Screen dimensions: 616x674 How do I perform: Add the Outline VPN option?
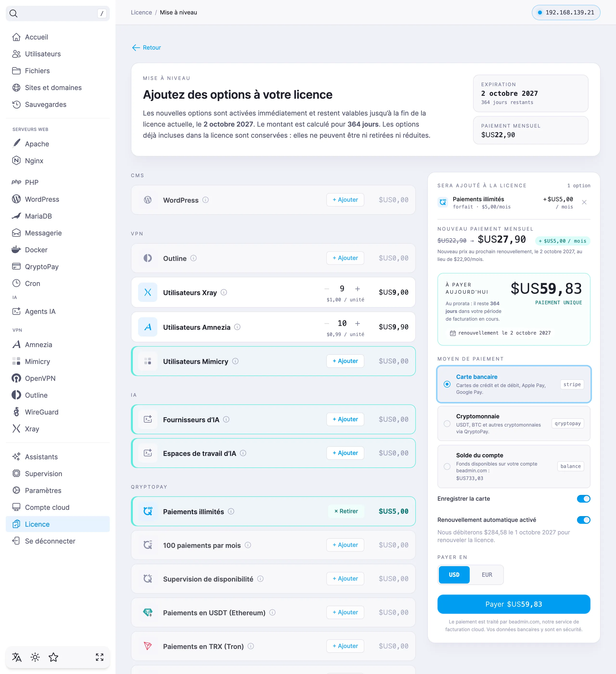click(x=345, y=258)
